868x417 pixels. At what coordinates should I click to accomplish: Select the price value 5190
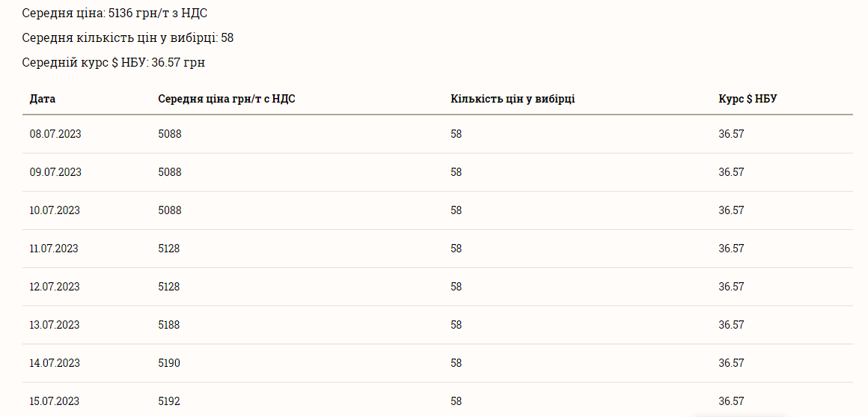point(169,363)
